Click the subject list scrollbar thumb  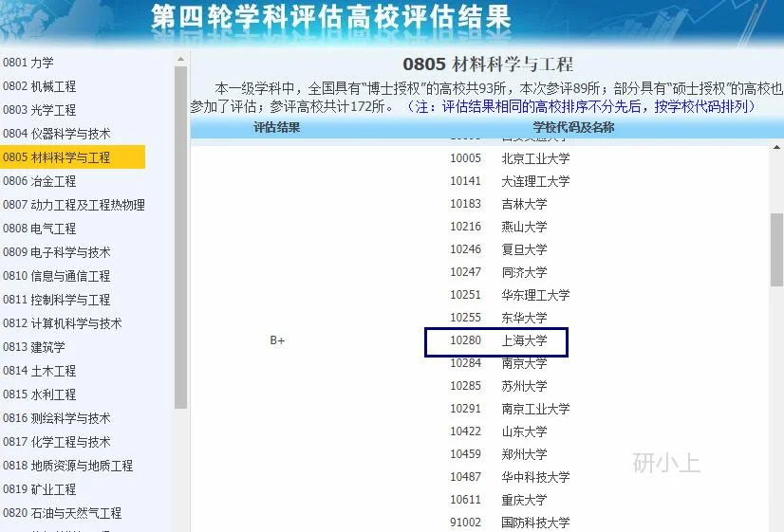(x=180, y=237)
